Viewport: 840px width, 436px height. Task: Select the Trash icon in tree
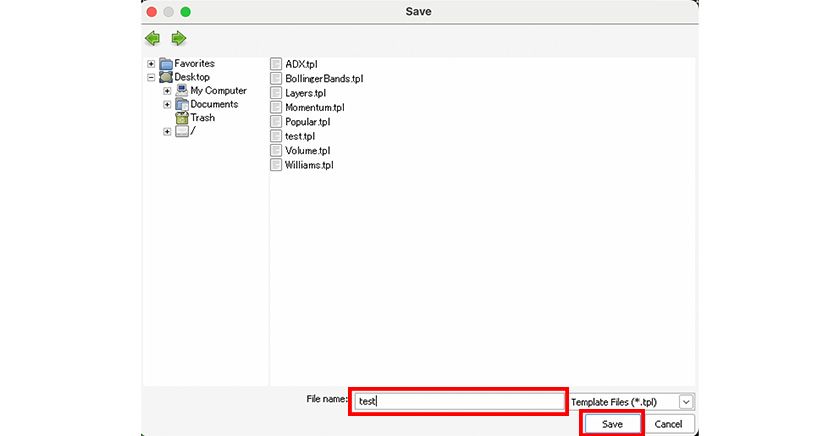182,118
